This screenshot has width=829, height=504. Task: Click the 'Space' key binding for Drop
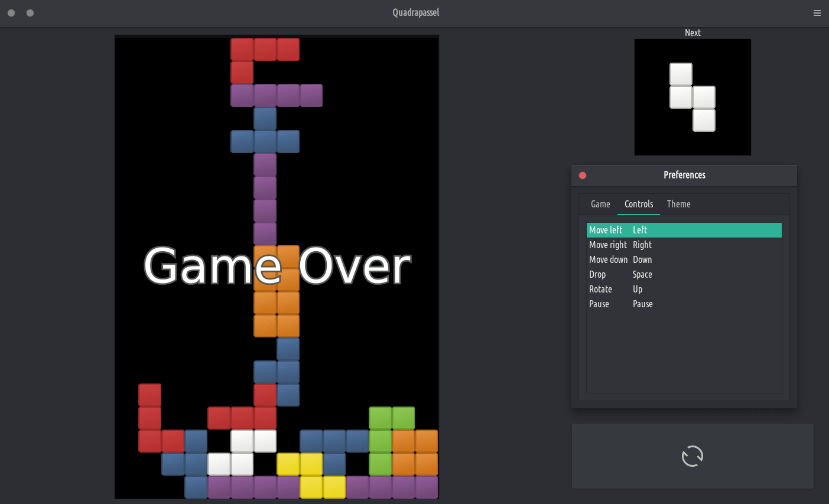(x=642, y=274)
